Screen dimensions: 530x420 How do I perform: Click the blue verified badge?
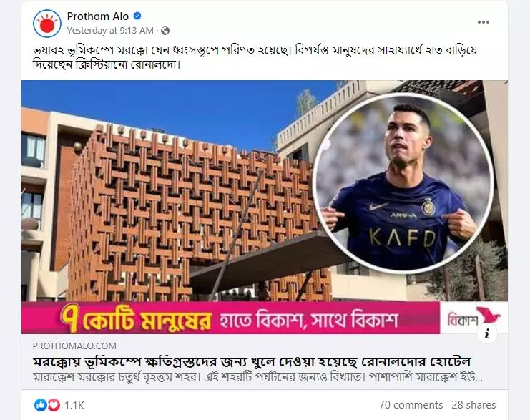click(137, 16)
